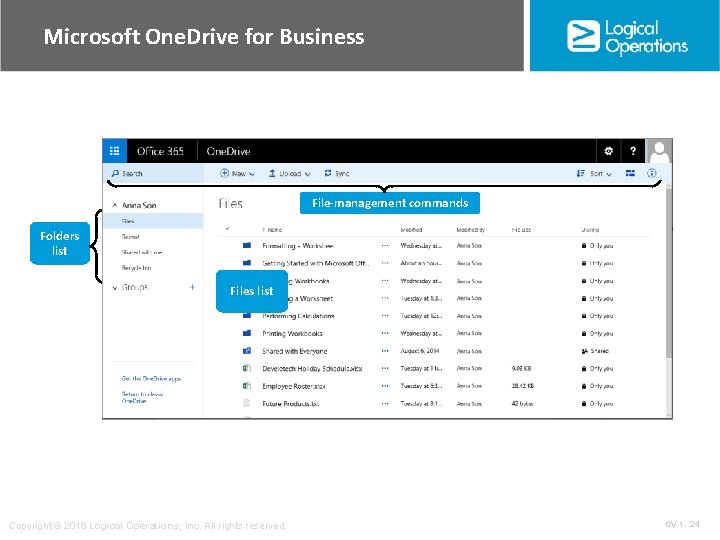Click the Office 365 header link
The height and width of the screenshot is (540, 720).
(160, 151)
